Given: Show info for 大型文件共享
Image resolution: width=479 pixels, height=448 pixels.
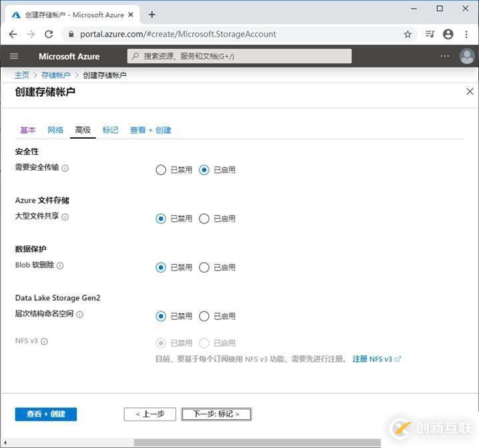Looking at the screenshot, I should (x=65, y=217).
